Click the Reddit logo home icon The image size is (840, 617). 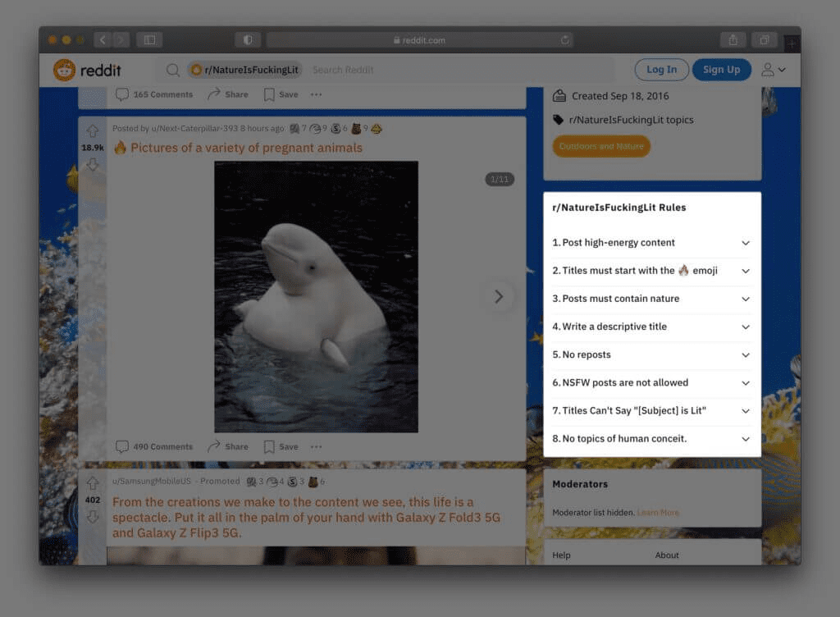point(64,70)
